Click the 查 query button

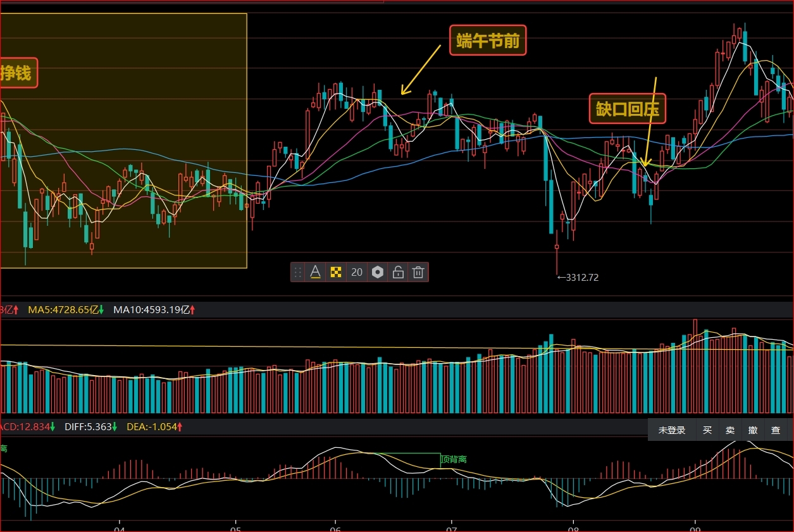tap(776, 430)
